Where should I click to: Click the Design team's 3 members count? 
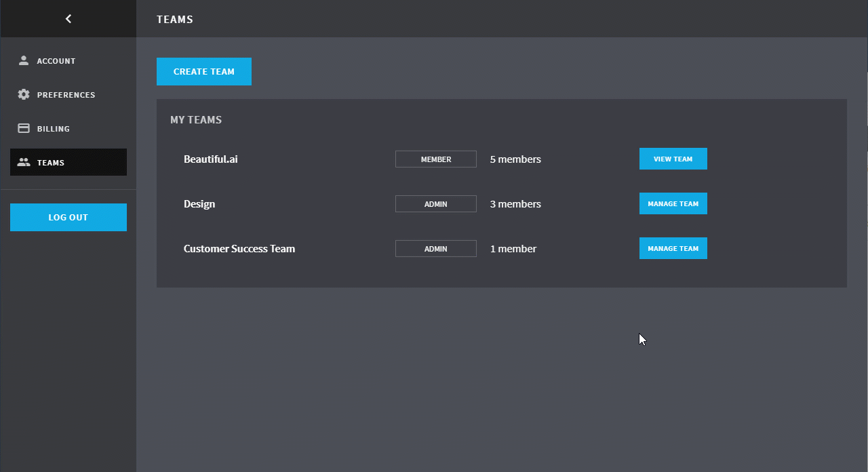[x=515, y=204]
